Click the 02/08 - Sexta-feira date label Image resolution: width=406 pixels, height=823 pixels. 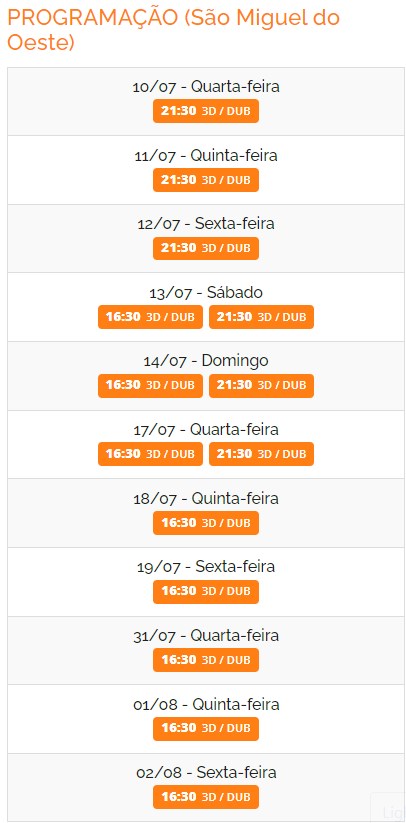tap(206, 773)
